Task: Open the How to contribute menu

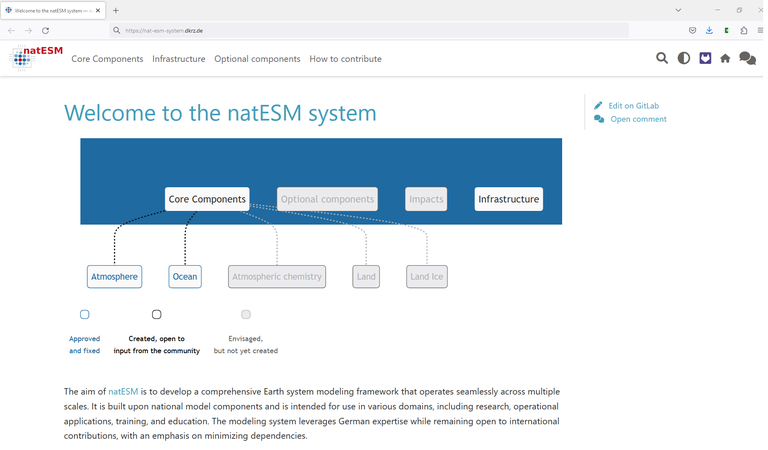Action: click(345, 59)
